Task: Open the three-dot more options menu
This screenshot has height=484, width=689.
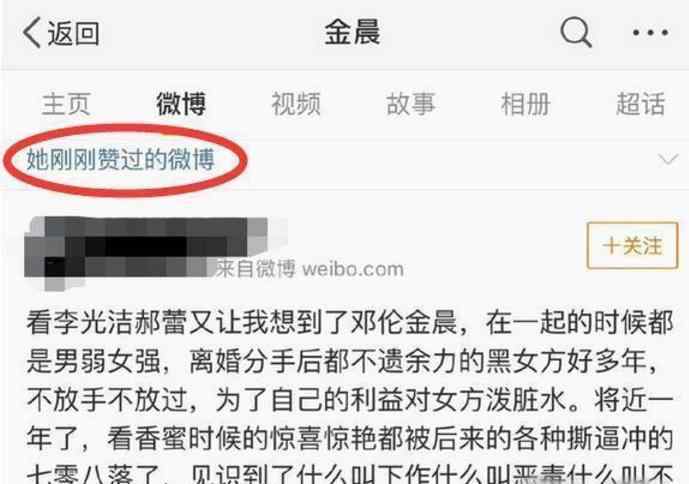Action: tap(651, 33)
